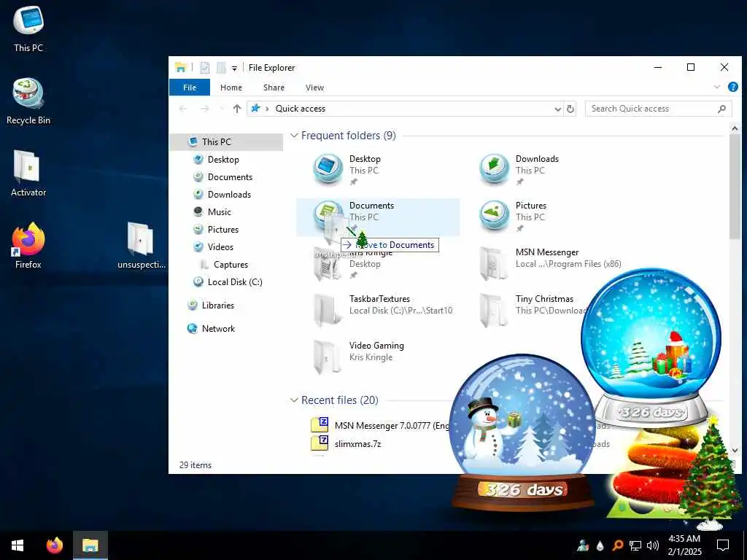
Task: Go up one level with Up arrow
Action: pyautogui.click(x=237, y=109)
